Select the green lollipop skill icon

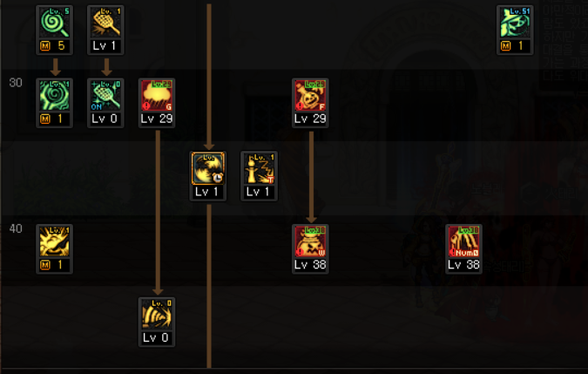[x=54, y=23]
